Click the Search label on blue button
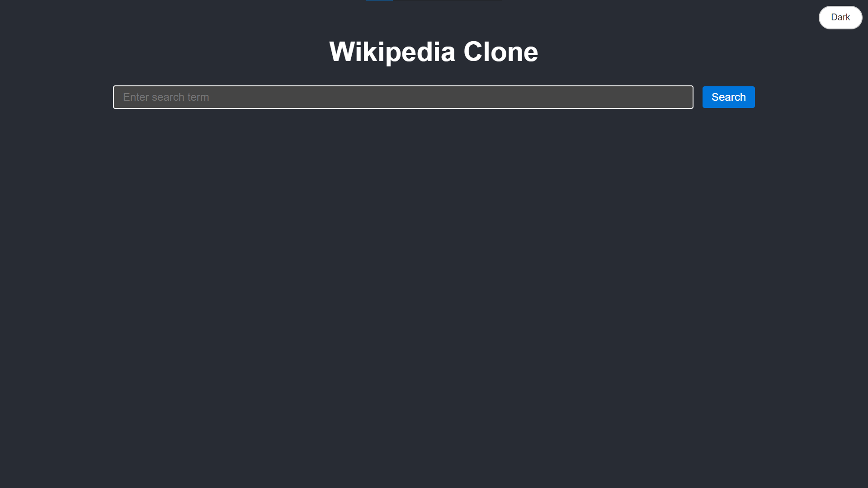The height and width of the screenshot is (488, 868). (728, 97)
